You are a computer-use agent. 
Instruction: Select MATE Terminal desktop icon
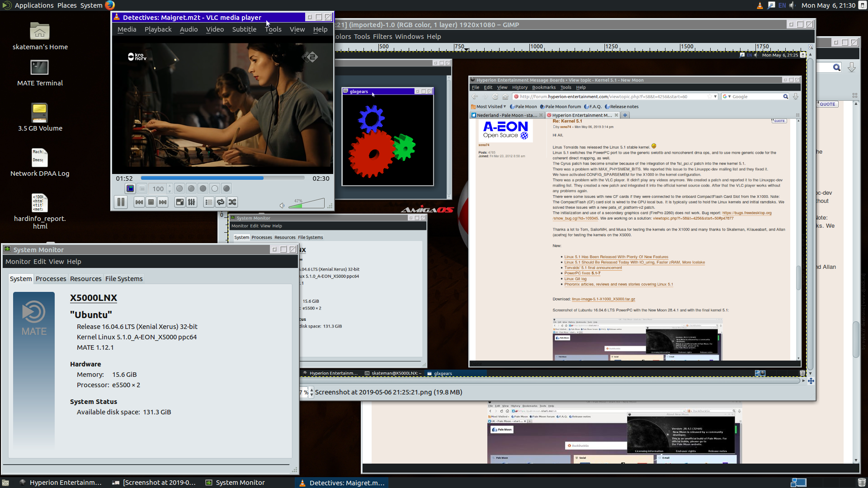pyautogui.click(x=40, y=72)
